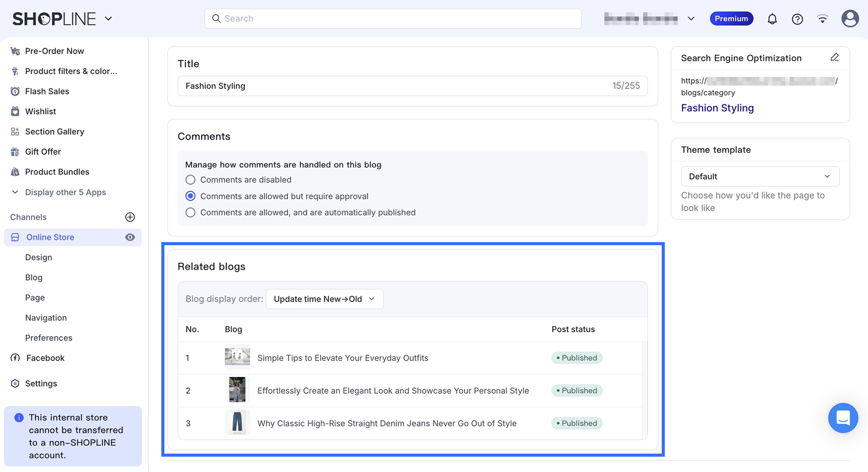Image resolution: width=868 pixels, height=472 pixels.
Task: Select comments automatically published option
Action: [190, 213]
